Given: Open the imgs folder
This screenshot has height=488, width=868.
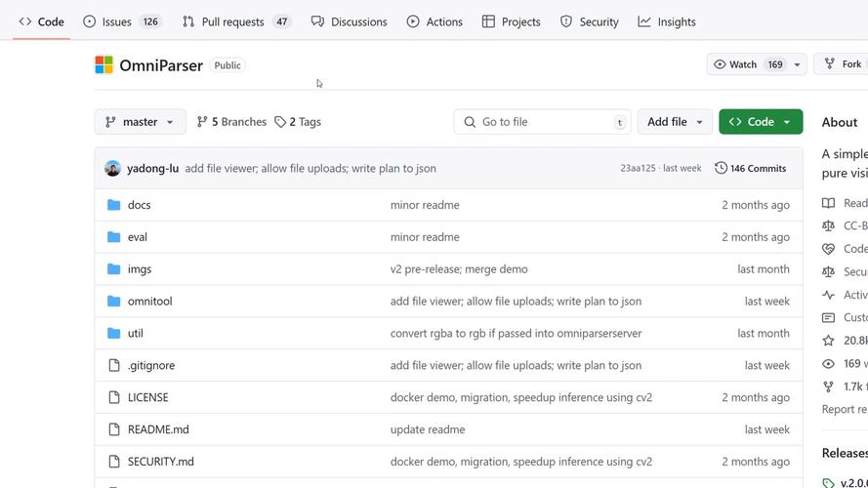Looking at the screenshot, I should 140,269.
